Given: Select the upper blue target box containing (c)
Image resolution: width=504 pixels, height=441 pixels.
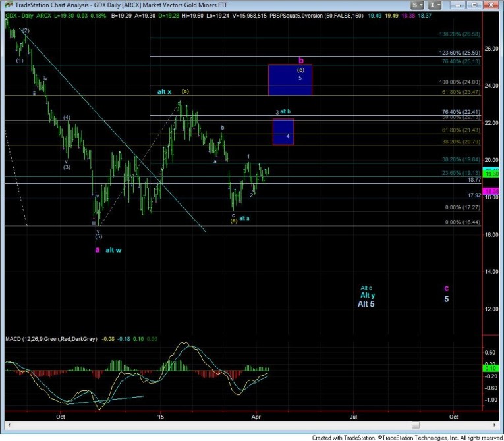Looking at the screenshot, I should [x=290, y=80].
